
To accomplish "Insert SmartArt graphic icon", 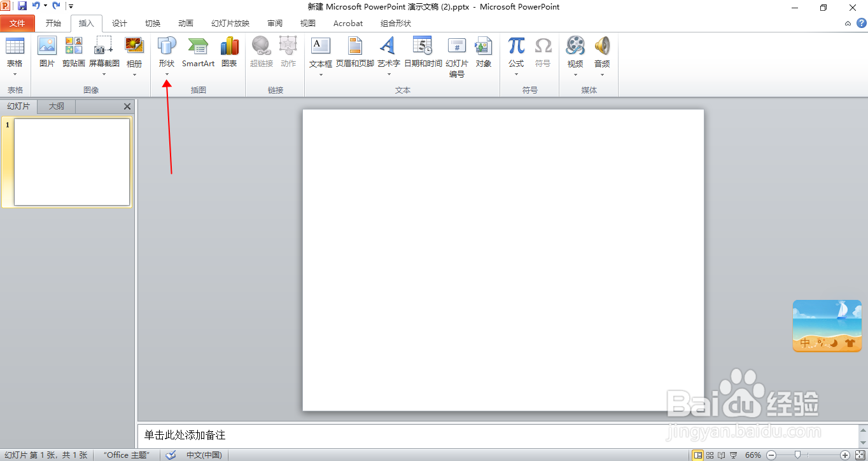I will tap(198, 46).
